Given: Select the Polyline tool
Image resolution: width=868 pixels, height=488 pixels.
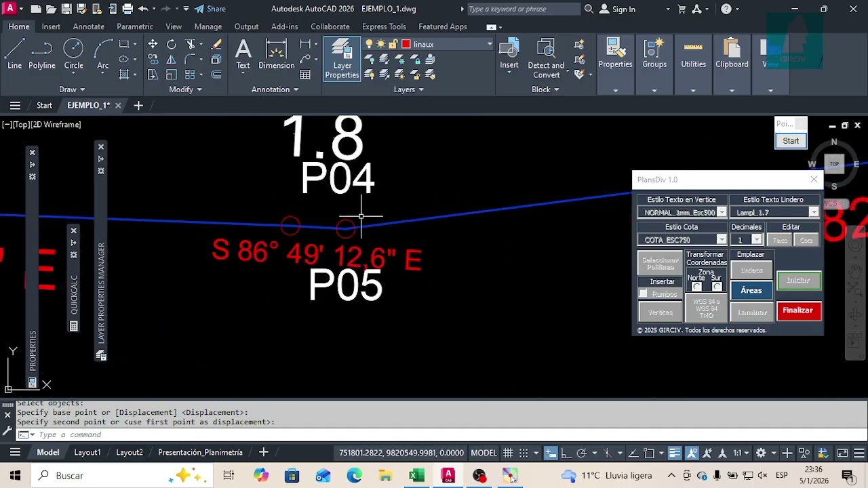Looking at the screenshot, I should 41,54.
